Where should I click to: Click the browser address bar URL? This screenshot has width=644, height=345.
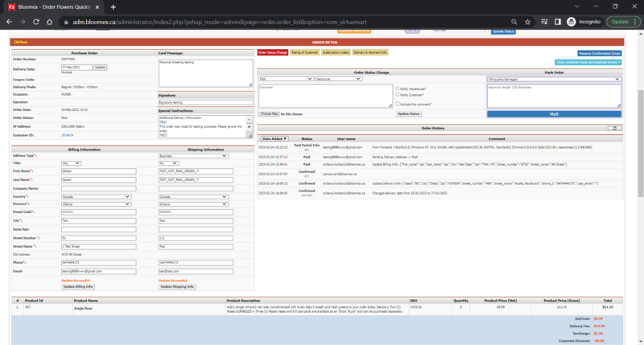pyautogui.click(x=220, y=23)
